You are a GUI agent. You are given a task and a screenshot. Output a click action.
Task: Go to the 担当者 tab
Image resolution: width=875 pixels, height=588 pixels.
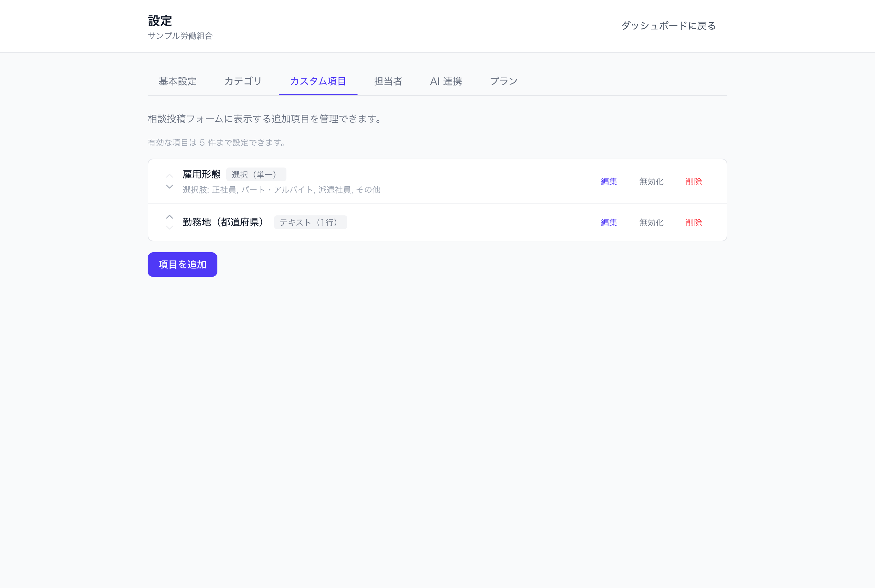388,81
